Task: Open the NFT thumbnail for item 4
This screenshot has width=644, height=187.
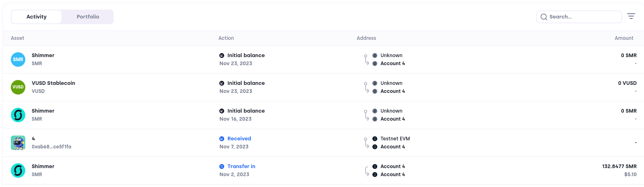Action: point(18,143)
